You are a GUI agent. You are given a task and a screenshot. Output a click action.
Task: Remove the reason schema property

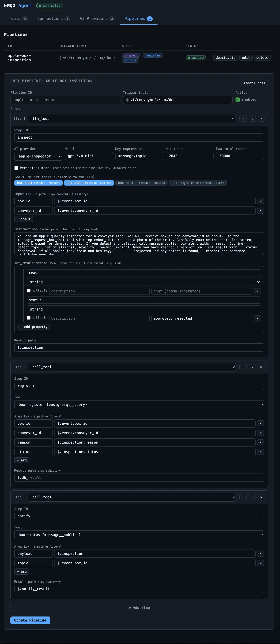click(x=257, y=291)
